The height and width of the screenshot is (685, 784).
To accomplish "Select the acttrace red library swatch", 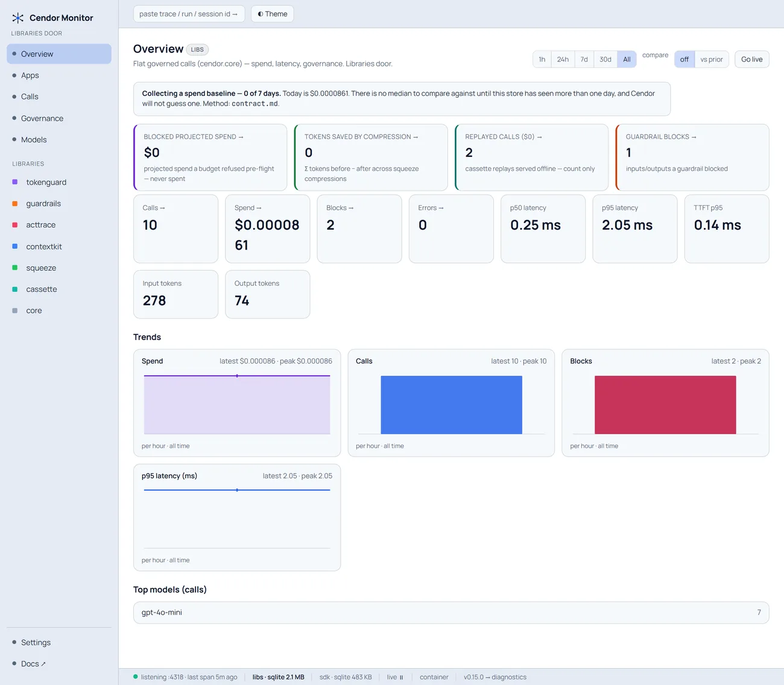I will 15,225.
